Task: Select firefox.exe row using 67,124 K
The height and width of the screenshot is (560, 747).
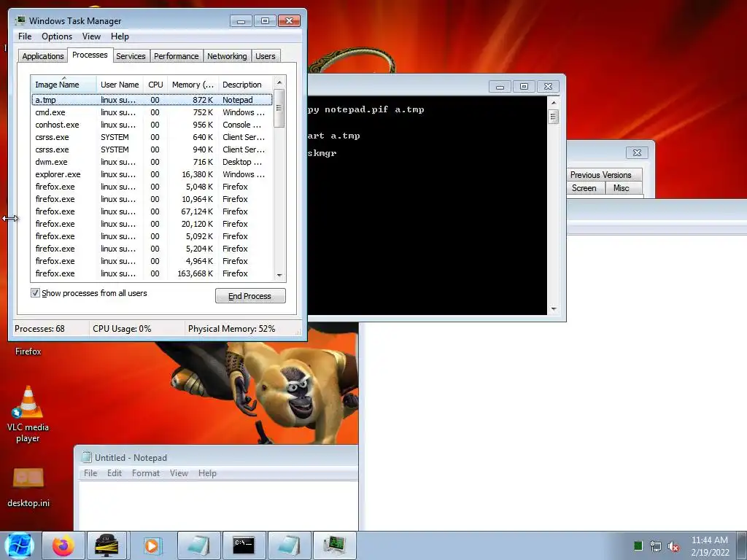Action: pos(152,211)
